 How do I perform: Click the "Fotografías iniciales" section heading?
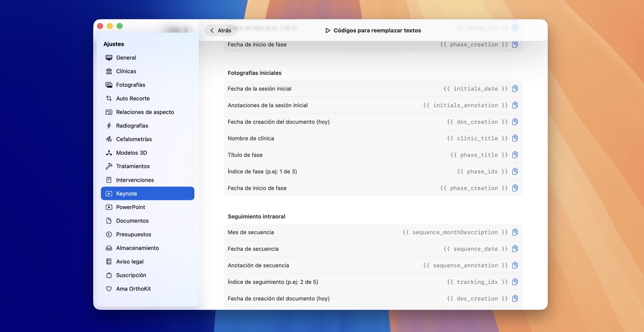[254, 73]
